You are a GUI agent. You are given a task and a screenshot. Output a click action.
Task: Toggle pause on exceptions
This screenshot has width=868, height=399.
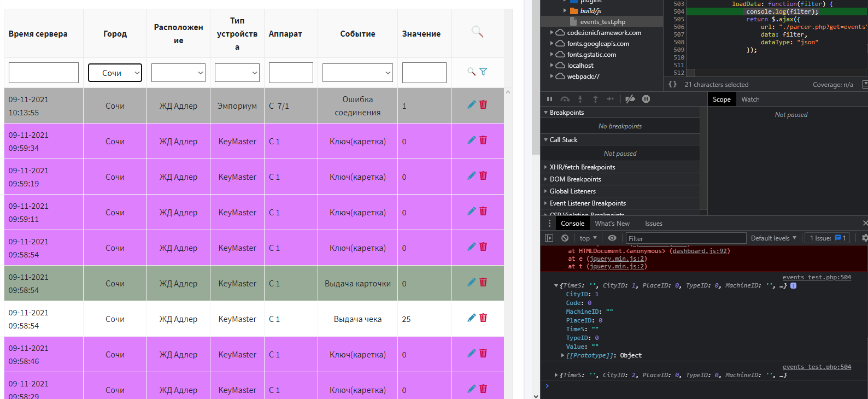646,99
